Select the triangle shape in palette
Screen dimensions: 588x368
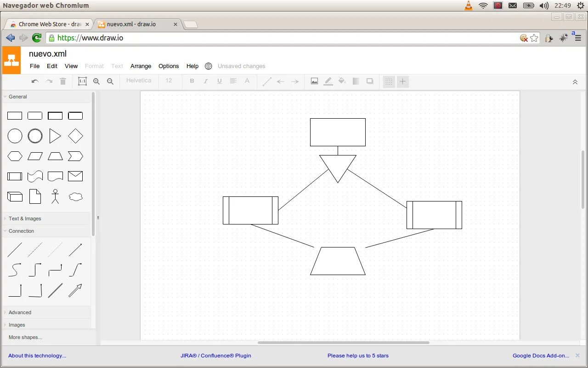(x=55, y=136)
